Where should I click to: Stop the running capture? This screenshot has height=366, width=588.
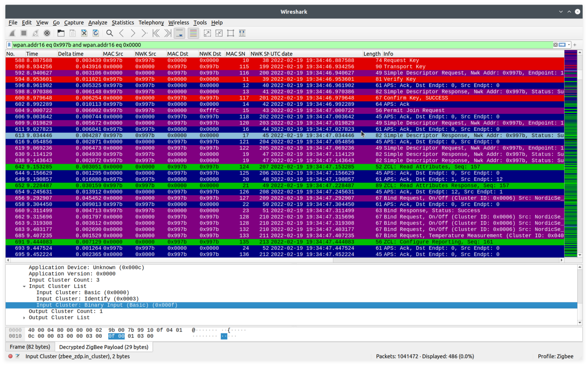tap(23, 33)
